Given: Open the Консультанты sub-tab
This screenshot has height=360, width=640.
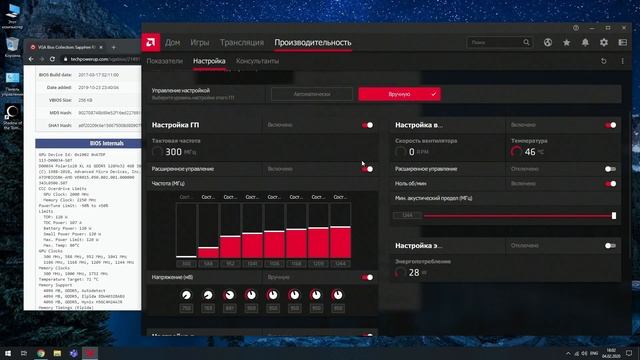Looking at the screenshot, I should point(258,61).
